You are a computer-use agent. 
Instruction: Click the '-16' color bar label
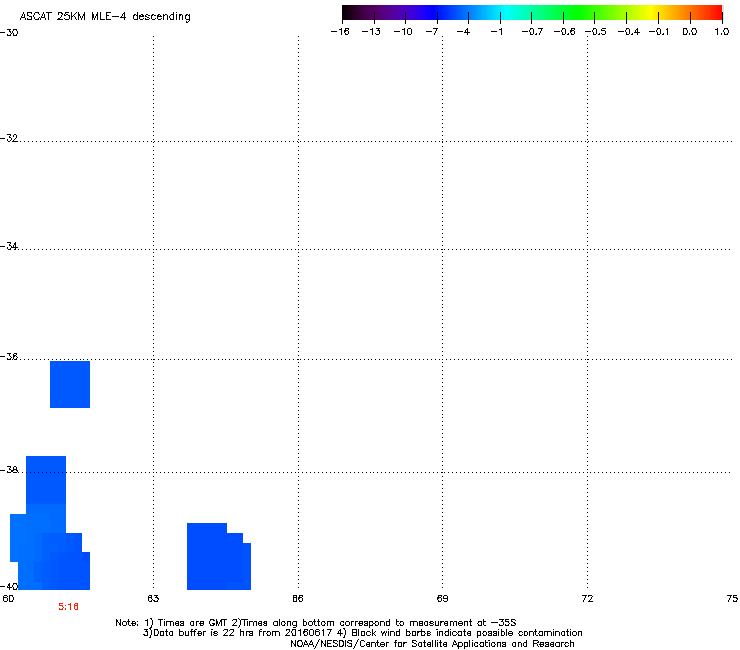pyautogui.click(x=340, y=32)
